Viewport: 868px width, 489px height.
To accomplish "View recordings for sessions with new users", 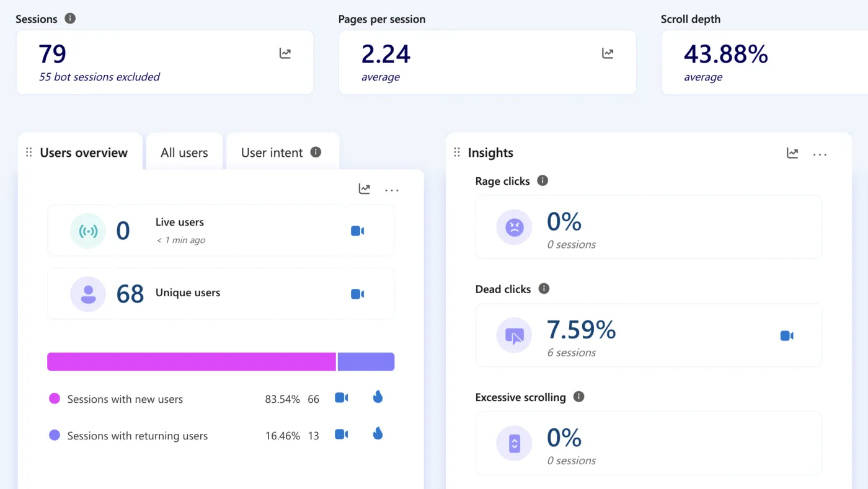I will coord(342,398).
